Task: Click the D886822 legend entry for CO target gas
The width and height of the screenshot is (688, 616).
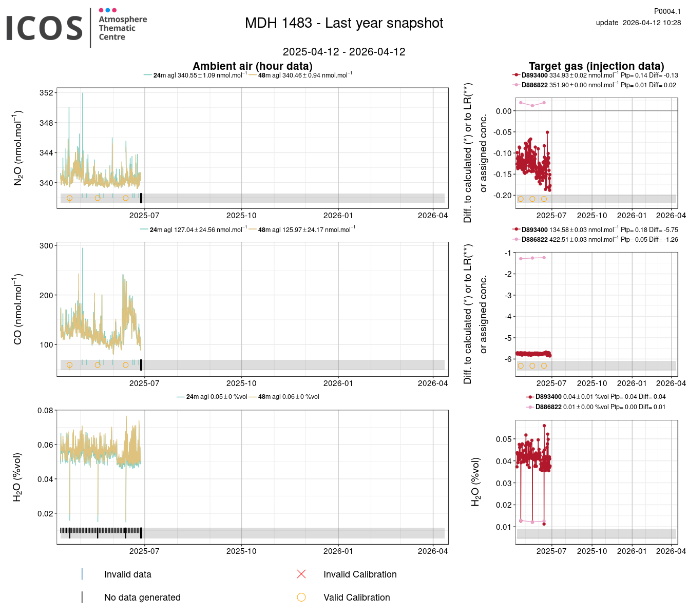Action: point(534,240)
